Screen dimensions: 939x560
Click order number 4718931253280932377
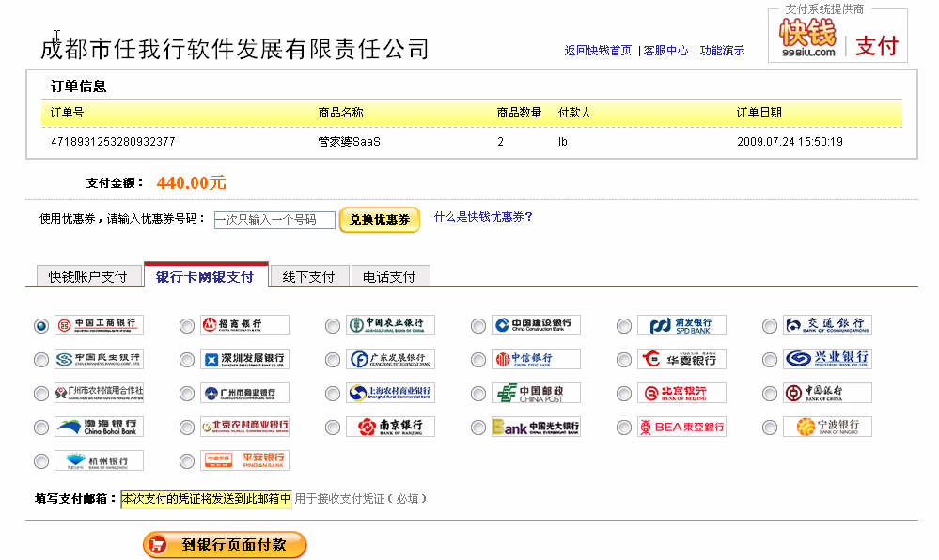pos(113,142)
